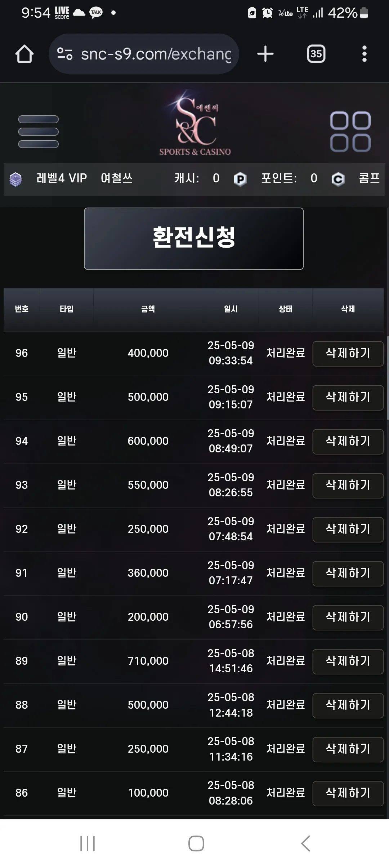
Task: Tap the P cash conversion icon
Action: point(240,179)
